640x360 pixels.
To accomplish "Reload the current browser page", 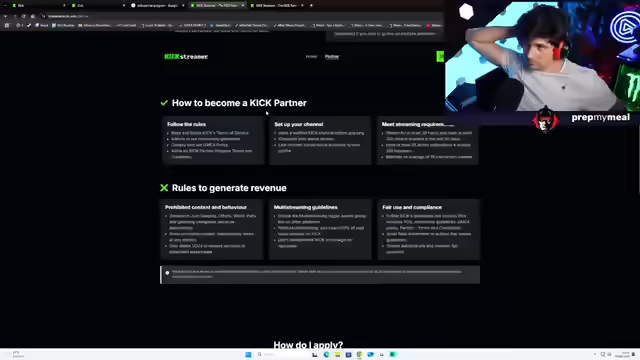I will coord(23,16).
